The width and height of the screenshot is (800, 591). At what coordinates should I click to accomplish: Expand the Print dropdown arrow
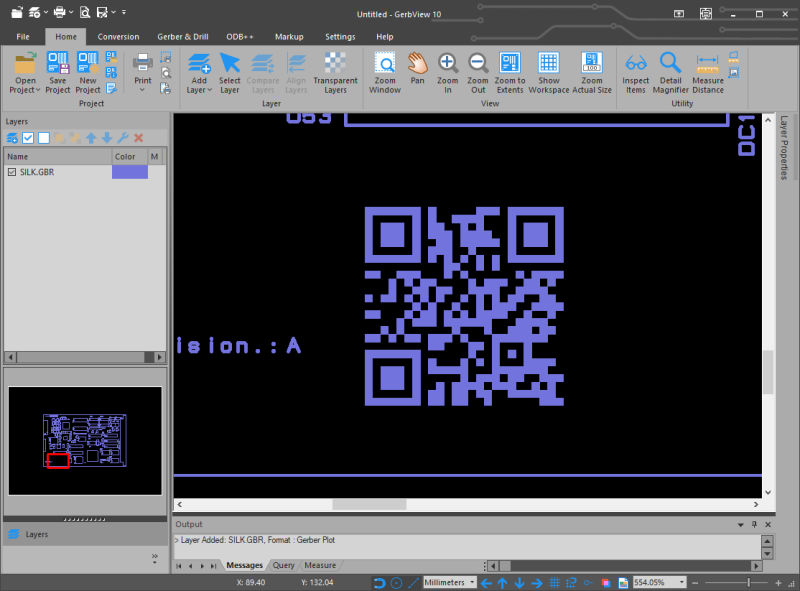coord(143,90)
